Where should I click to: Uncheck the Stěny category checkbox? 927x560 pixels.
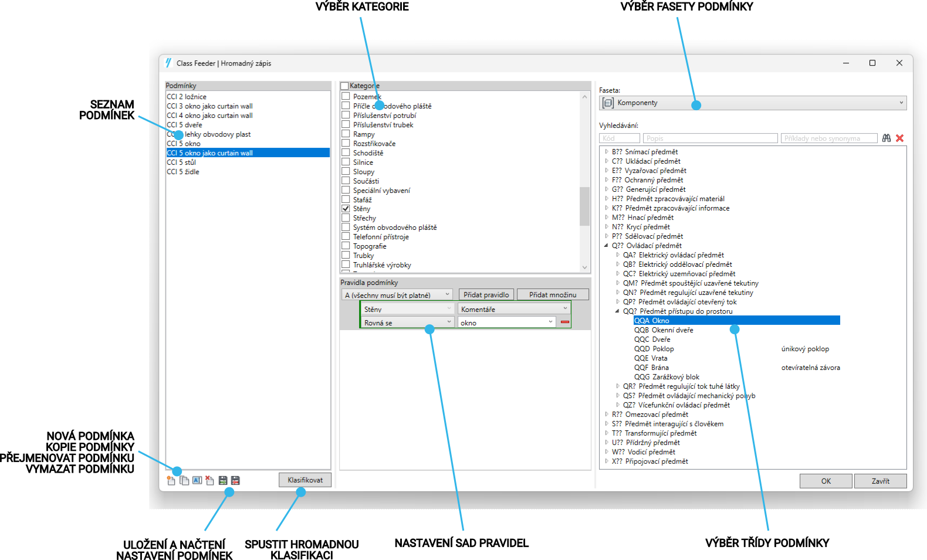coord(346,209)
